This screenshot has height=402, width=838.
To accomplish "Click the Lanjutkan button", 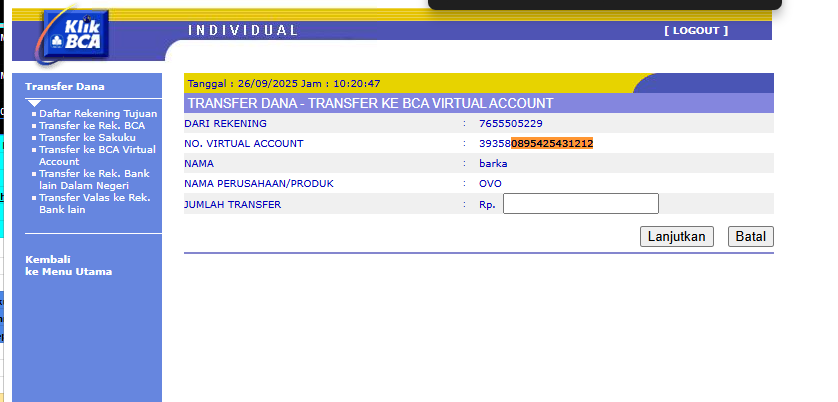I will 677,236.
